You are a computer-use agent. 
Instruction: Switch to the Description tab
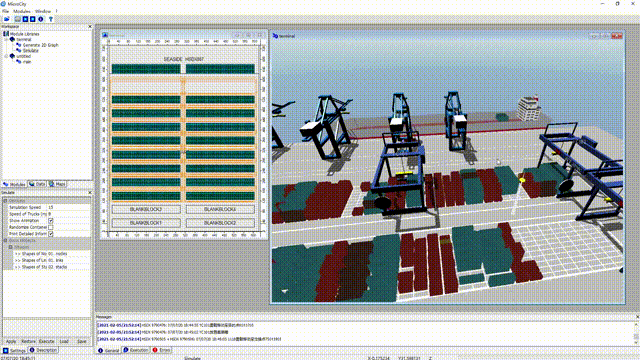point(43,350)
